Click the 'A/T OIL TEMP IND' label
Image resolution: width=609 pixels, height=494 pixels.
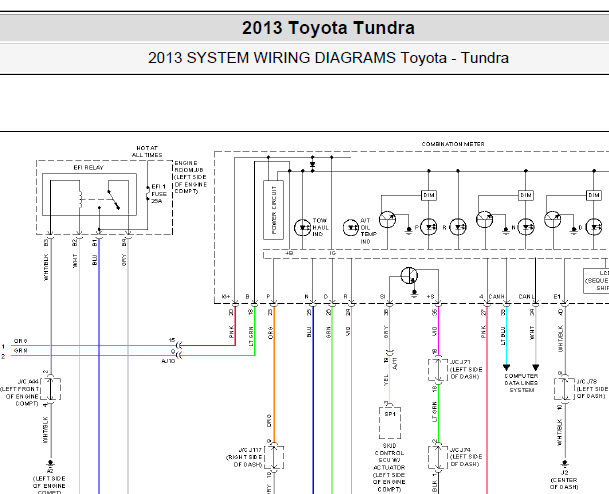point(368,231)
